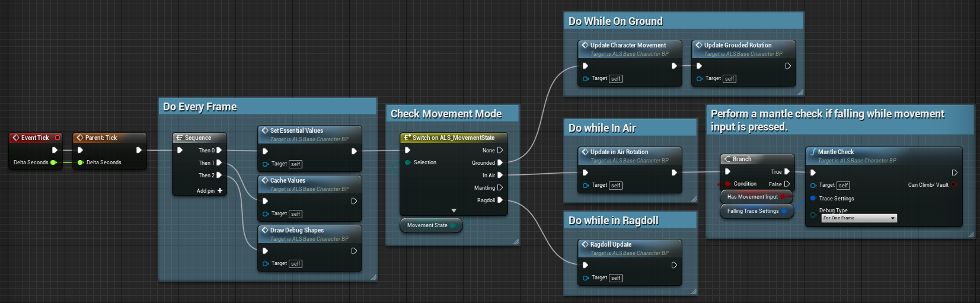Viewport: 980px width, 303px height.
Task: Click the Has Movement Input boolean pin
Action: 783,197
